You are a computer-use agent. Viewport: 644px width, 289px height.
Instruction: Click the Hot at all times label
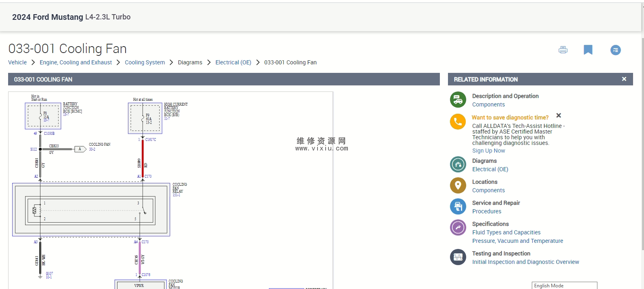[x=143, y=100]
